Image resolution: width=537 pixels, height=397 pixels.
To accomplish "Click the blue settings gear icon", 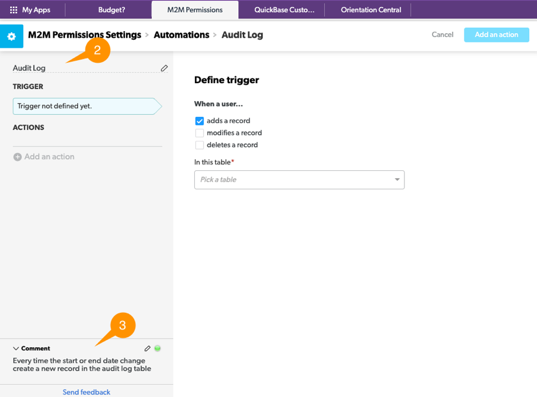I will click(12, 36).
